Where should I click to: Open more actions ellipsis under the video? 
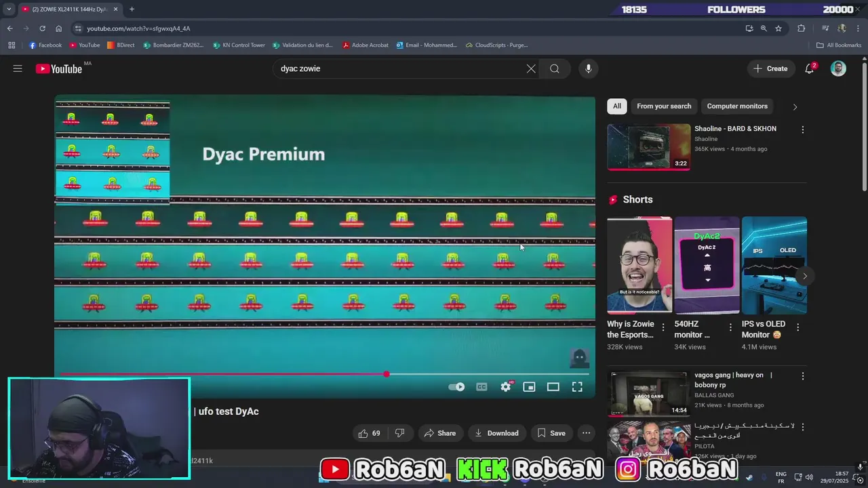pos(587,433)
